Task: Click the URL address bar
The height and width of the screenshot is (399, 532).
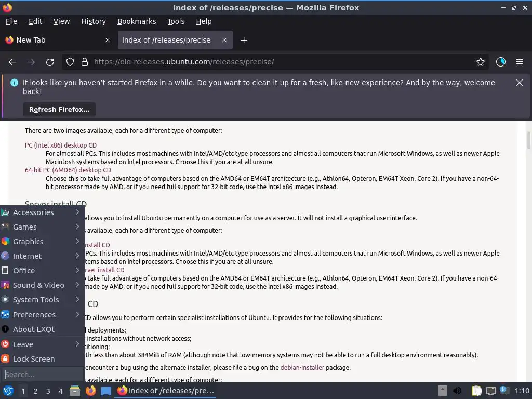Action: pyautogui.click(x=275, y=62)
